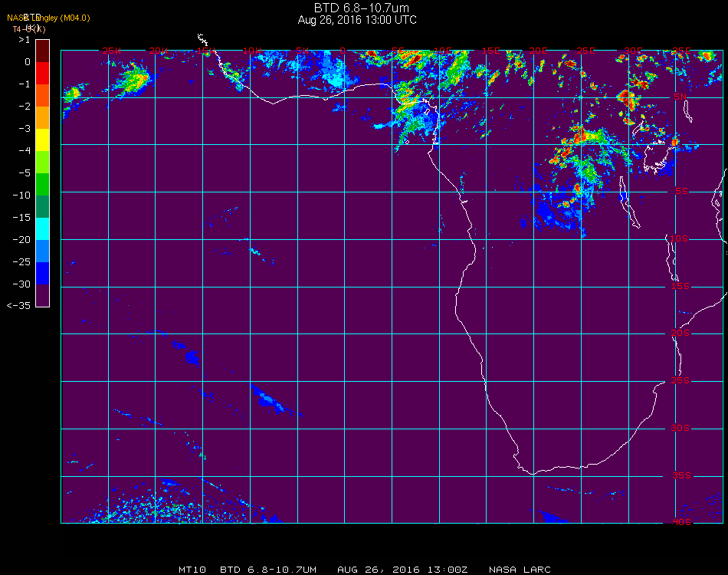Click the footer timestamp 'AUG 26, 2016 13:00Z'
The height and width of the screenshot is (575, 728).
[402, 570]
